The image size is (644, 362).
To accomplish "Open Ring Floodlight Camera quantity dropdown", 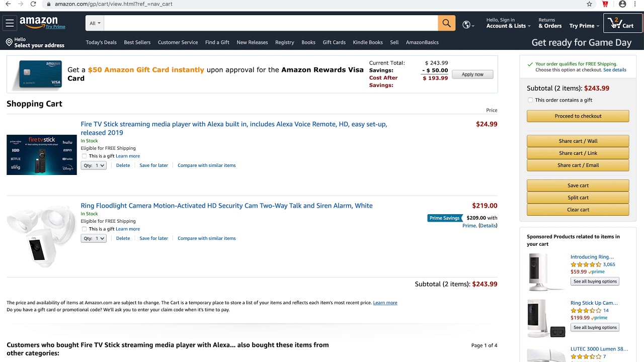I will [94, 238].
